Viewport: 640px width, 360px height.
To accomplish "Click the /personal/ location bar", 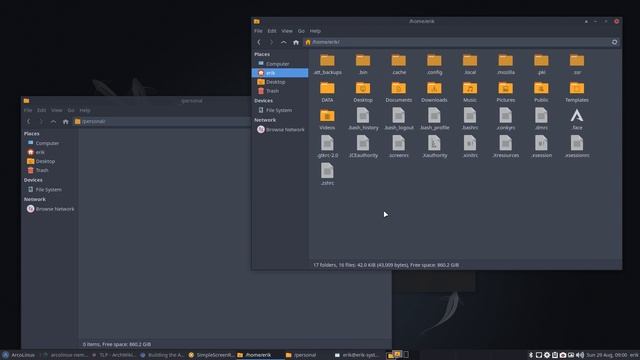I will (162, 122).
